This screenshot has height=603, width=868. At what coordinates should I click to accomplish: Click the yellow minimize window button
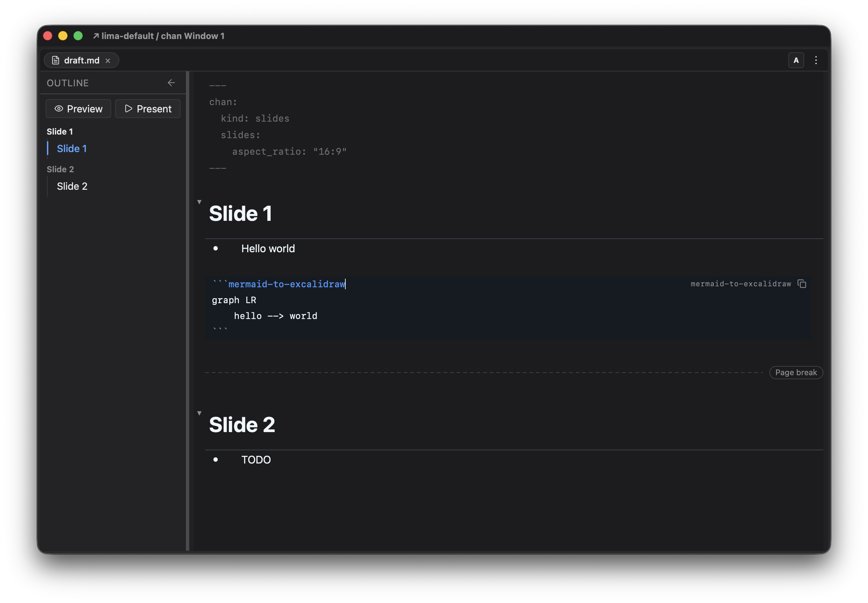coord(63,36)
